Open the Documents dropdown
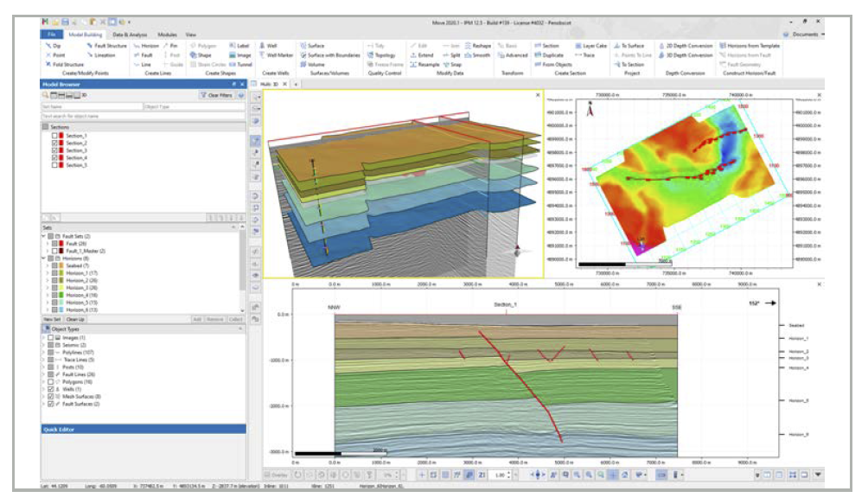868x504 pixels. (x=804, y=34)
